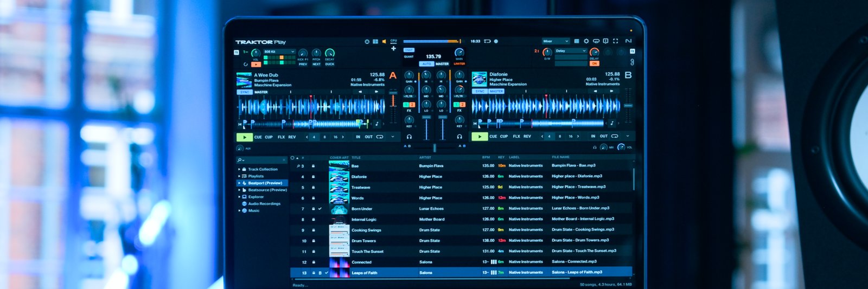This screenshot has width=868, height=289.
Task: Click the speech bubble icon in header
Action: pos(596,41)
